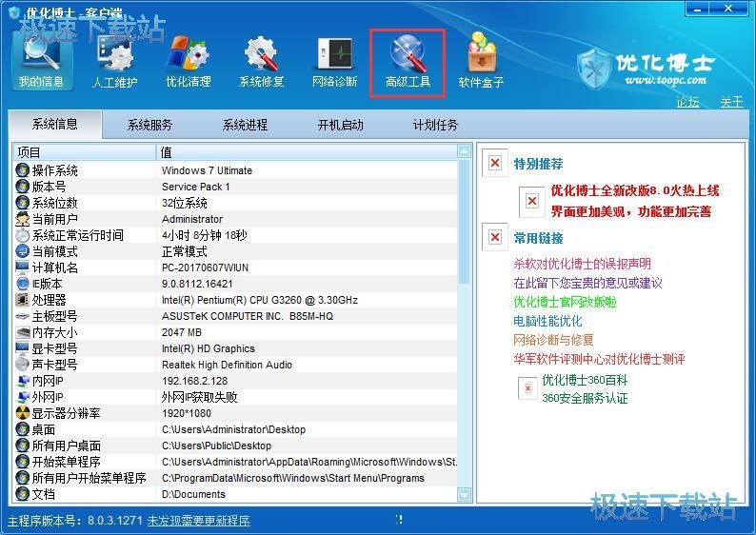Screen dimensions: 756x535
Task: Click the network icon beside 外网IP
Action: point(22,397)
